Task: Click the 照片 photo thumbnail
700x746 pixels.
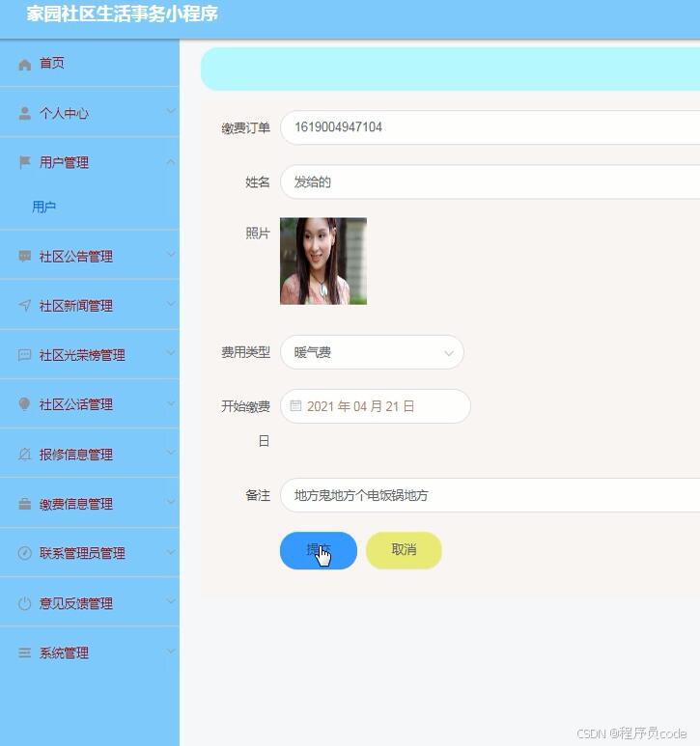Action: pos(323,261)
